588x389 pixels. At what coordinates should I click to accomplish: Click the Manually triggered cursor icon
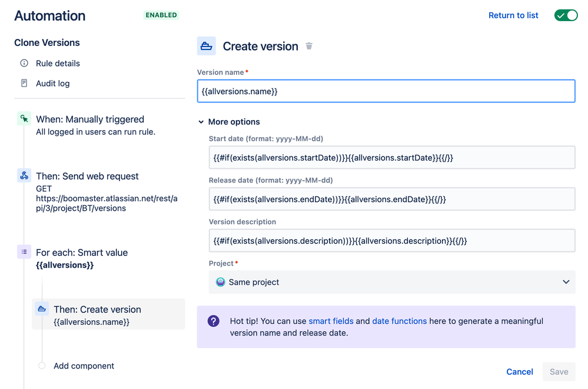pos(24,119)
